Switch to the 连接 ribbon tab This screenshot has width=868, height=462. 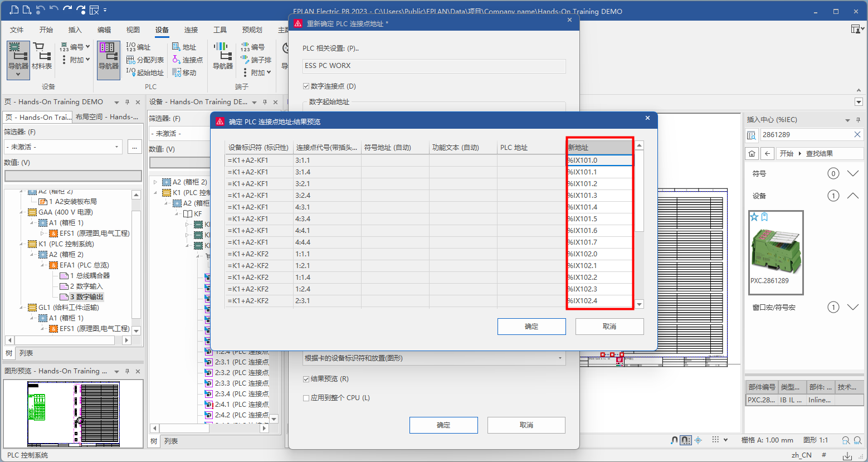[x=191, y=30]
